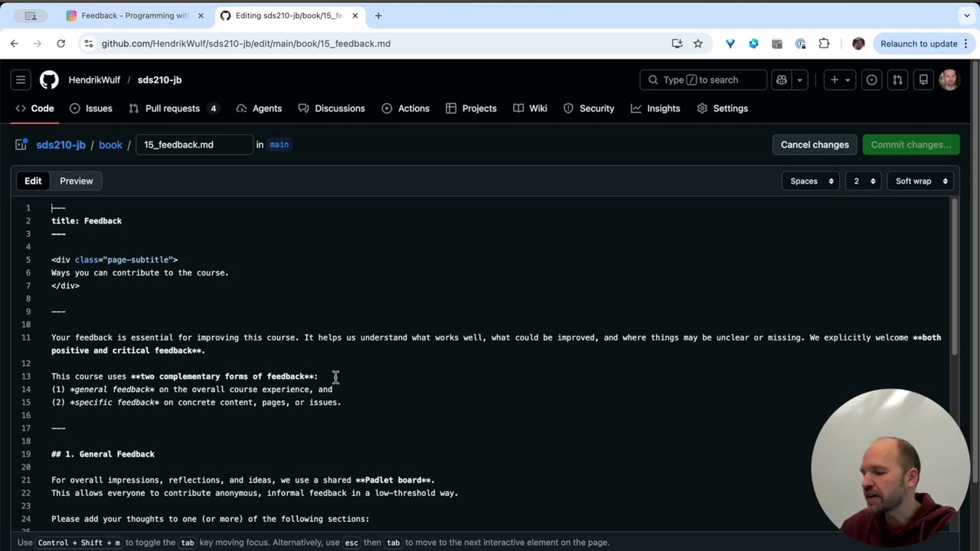Image resolution: width=980 pixels, height=551 pixels.
Task: Open the Issues repository tab
Action: (x=91, y=109)
